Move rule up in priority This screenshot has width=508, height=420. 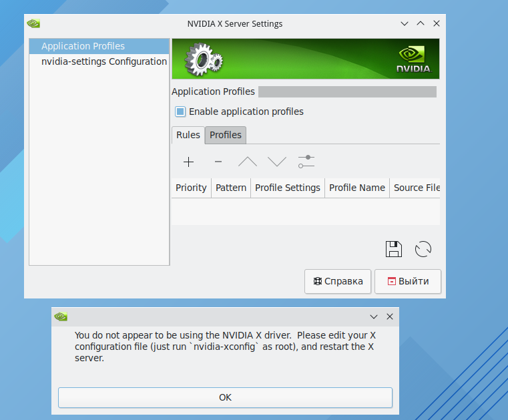point(248,162)
